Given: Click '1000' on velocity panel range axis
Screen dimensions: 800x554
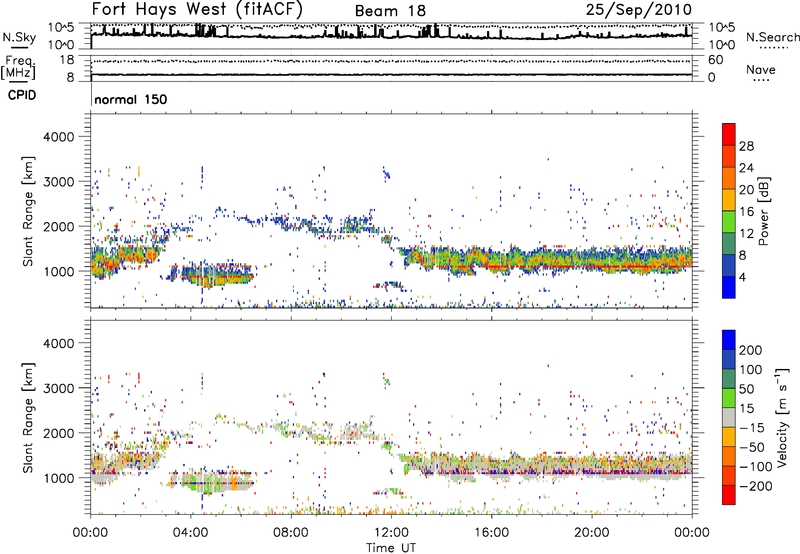Looking at the screenshot, I should [59, 478].
